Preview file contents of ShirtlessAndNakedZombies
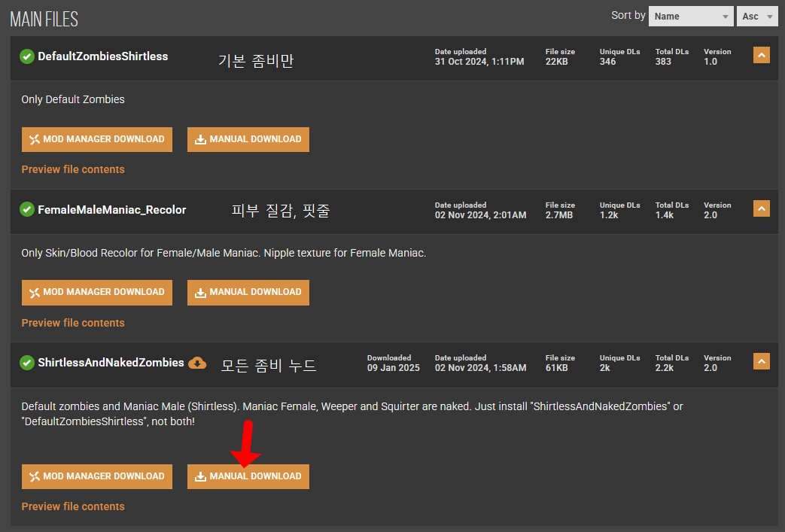Viewport: 785px width, 532px height. (x=73, y=506)
